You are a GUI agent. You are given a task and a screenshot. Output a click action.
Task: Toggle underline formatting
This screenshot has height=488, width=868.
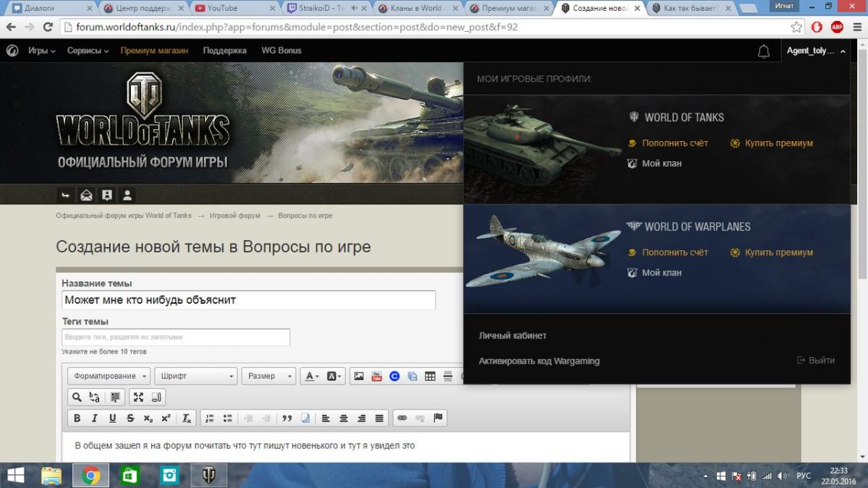(112, 418)
